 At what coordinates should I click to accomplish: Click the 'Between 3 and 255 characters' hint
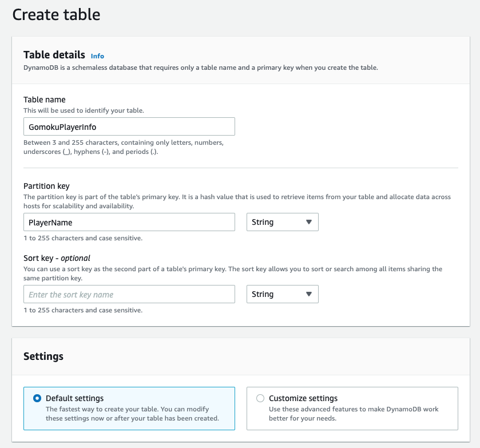pos(124,147)
